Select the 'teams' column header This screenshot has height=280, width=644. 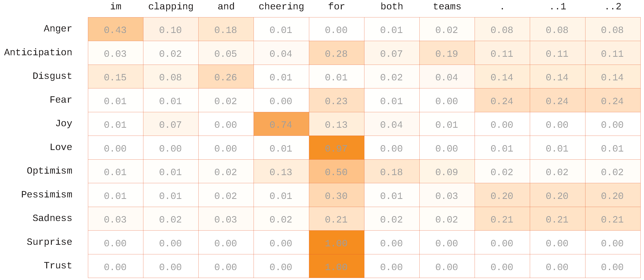point(447,7)
